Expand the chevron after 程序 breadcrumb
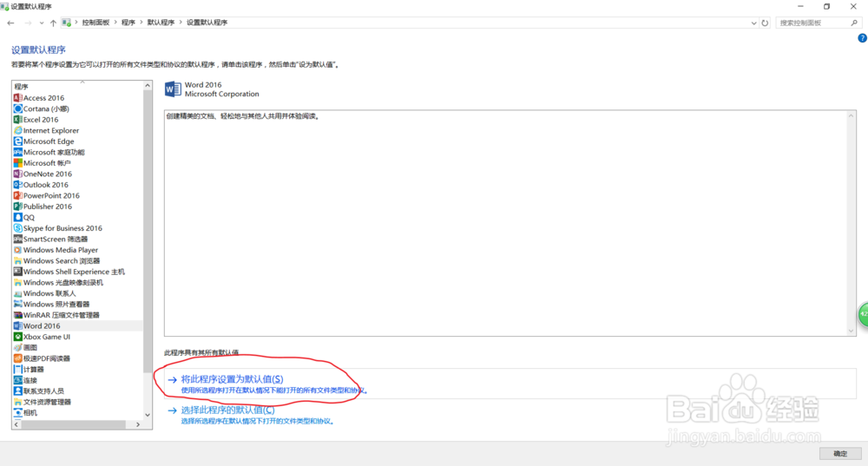This screenshot has height=466, width=868. click(x=141, y=23)
